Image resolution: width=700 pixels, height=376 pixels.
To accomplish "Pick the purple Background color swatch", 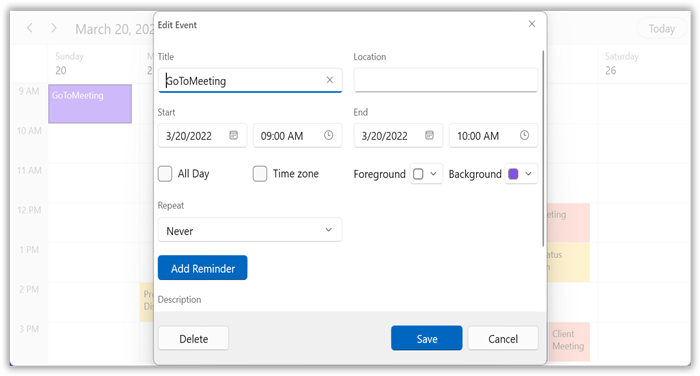I will click(x=513, y=174).
